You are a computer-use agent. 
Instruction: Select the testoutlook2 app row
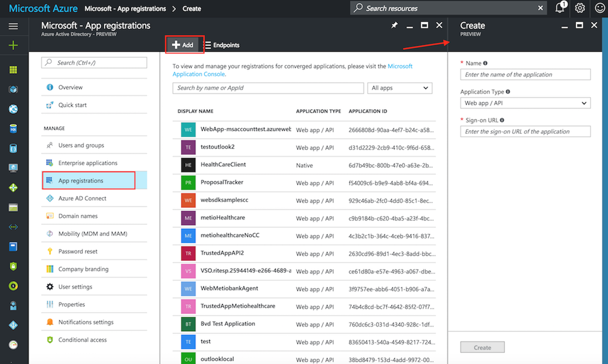pos(304,147)
